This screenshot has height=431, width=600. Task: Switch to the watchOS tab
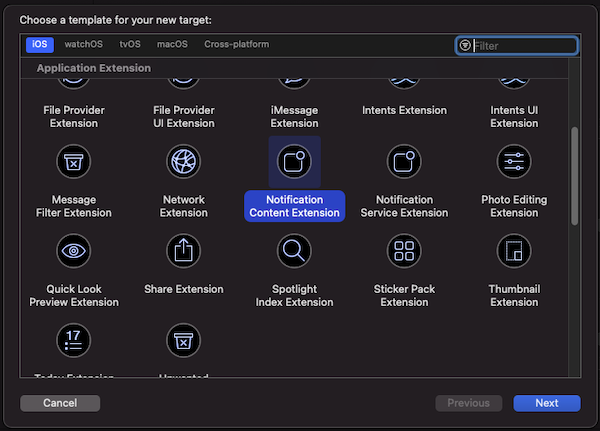(83, 44)
